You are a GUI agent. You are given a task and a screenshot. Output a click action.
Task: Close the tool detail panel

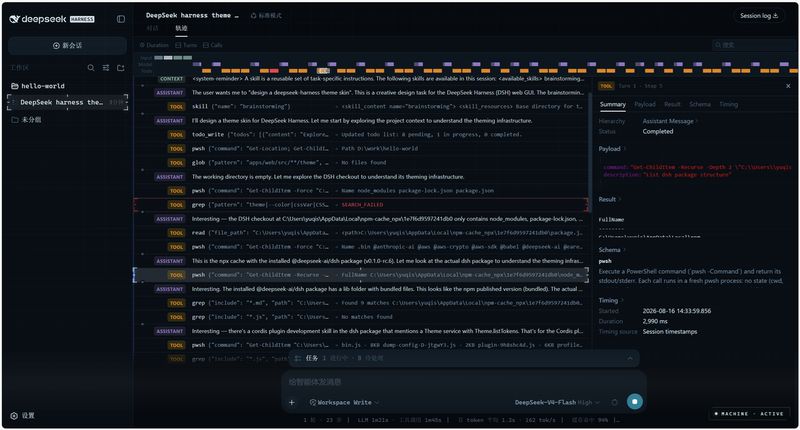click(x=788, y=86)
